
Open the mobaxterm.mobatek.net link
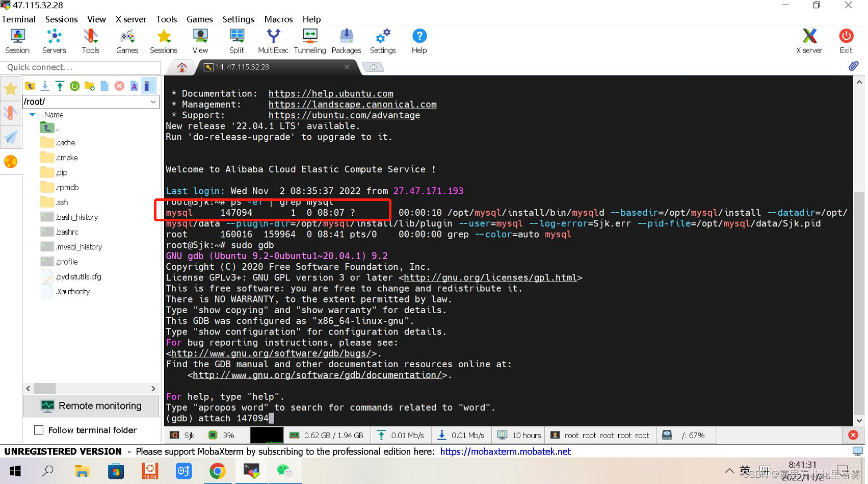point(505,451)
